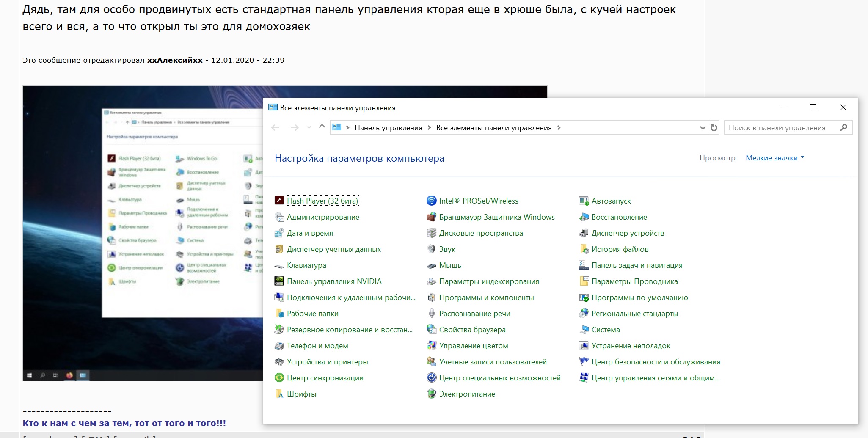Click the История файлов icon
The height and width of the screenshot is (438, 868).
coord(584,249)
